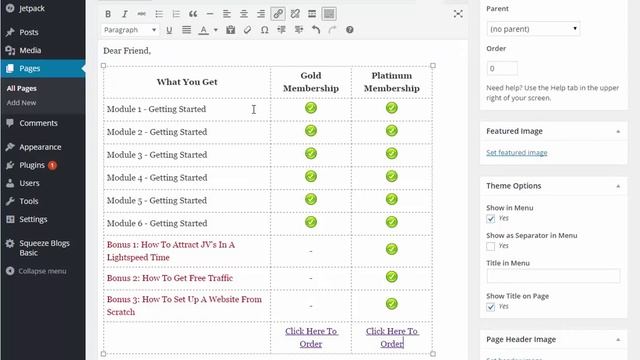Image resolution: width=640 pixels, height=360 pixels.
Task: Open the Parent page dropdown
Action: pos(533,29)
